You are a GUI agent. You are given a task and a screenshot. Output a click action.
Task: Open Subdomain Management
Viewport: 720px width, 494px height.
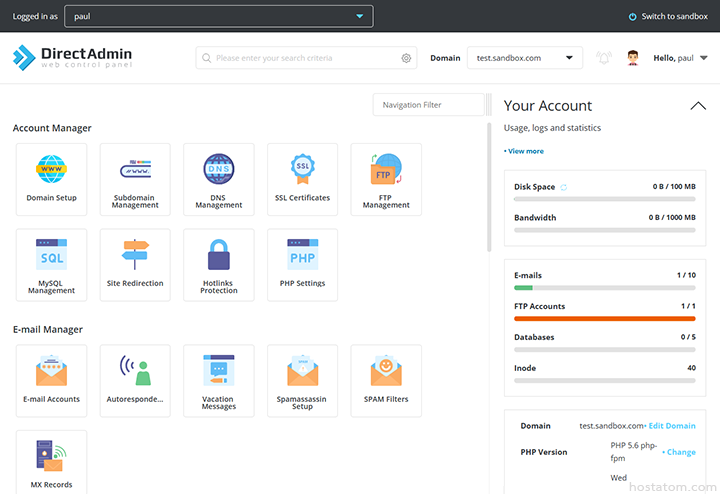135,179
